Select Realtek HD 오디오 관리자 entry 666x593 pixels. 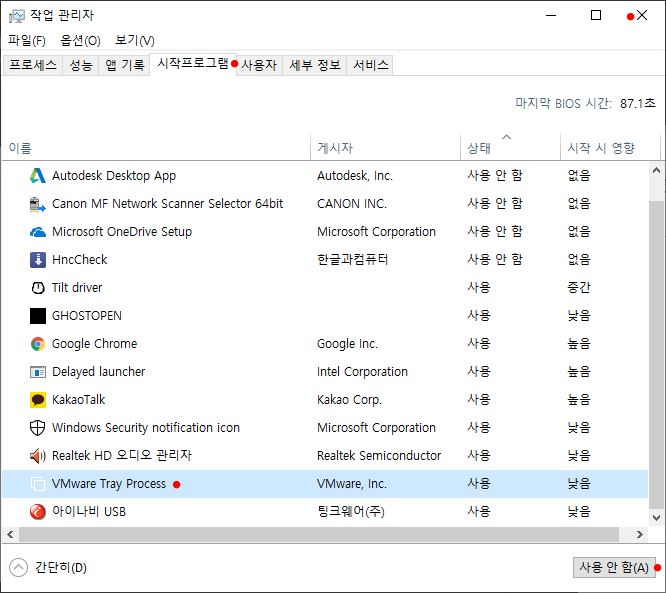pyautogui.click(x=122, y=455)
